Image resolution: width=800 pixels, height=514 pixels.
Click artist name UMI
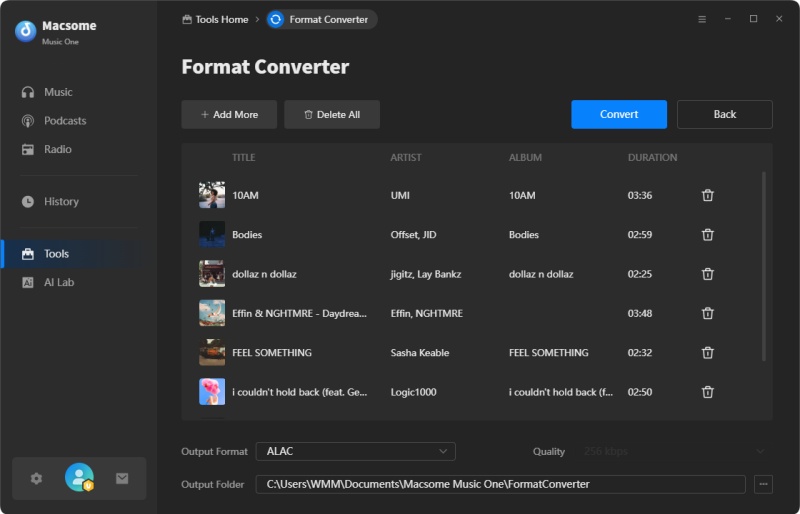pos(400,195)
